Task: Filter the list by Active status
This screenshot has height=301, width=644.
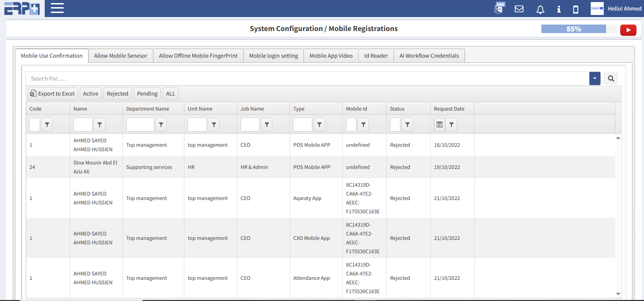Action: (90, 94)
